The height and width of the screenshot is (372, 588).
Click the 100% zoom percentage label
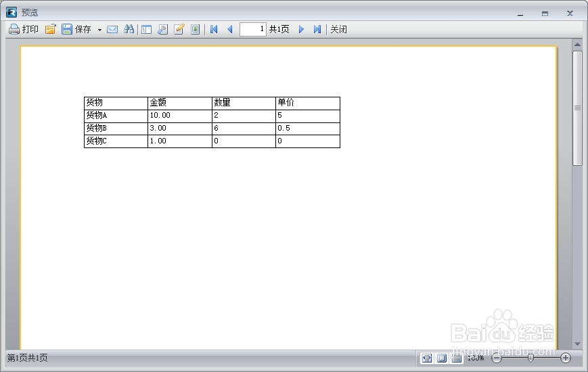click(476, 358)
